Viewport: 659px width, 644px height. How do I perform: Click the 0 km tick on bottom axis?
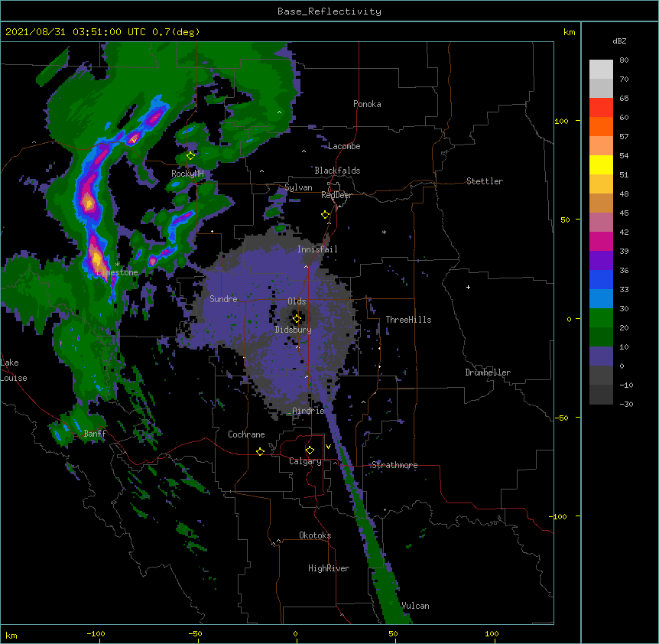[x=295, y=633]
